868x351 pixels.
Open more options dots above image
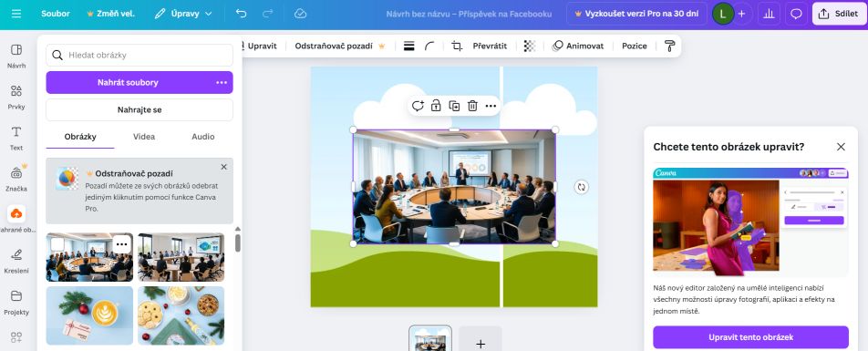click(491, 106)
